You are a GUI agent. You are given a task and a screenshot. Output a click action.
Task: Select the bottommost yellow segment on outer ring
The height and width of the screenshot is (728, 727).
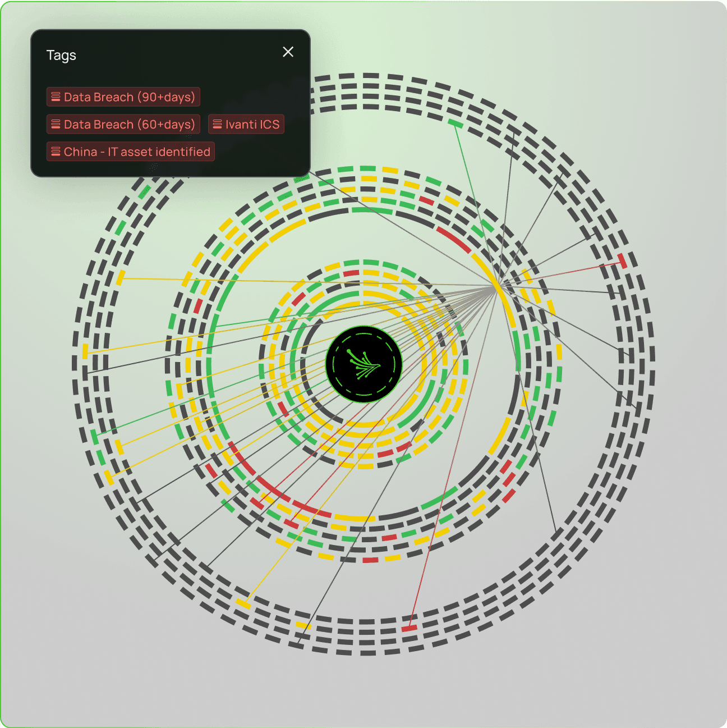[303, 625]
